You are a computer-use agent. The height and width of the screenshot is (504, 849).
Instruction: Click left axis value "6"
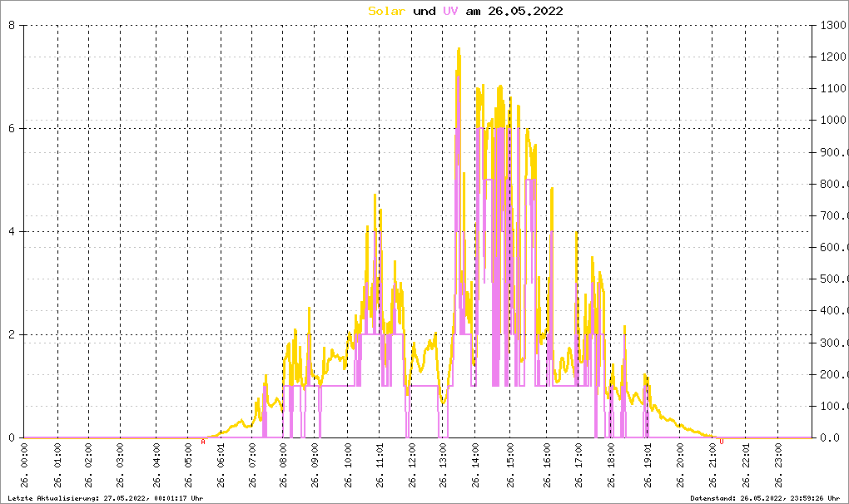pyautogui.click(x=12, y=129)
